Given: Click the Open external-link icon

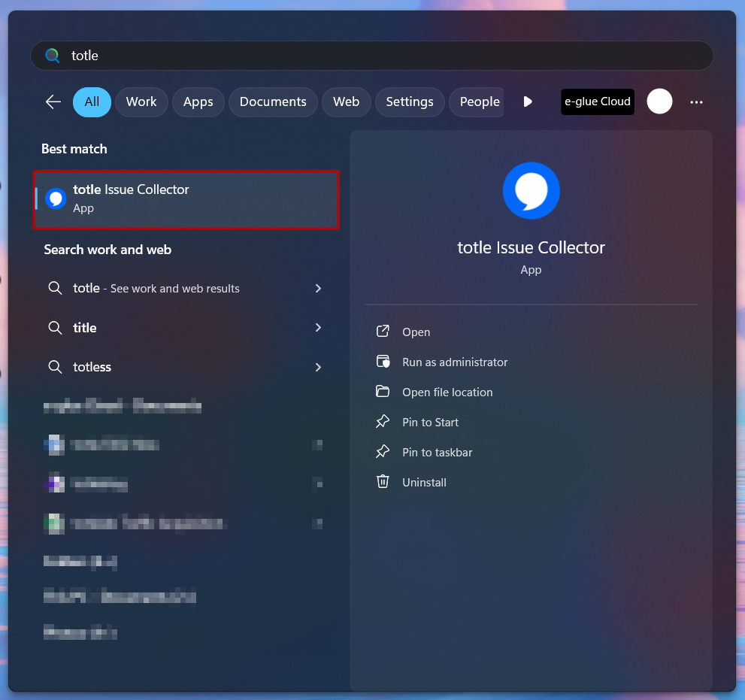Looking at the screenshot, I should coord(383,332).
